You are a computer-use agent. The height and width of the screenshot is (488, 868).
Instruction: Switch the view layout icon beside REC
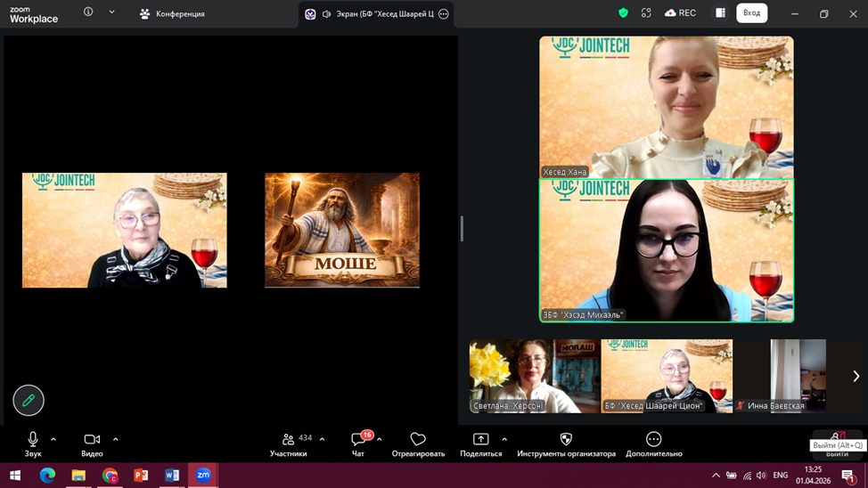point(718,13)
